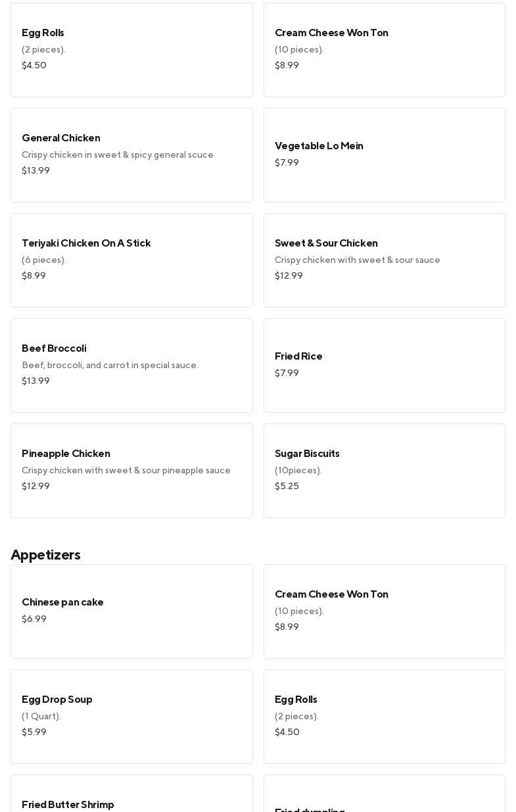Select the Fried Rice $7.99 card
This screenshot has height=812, width=516.
coord(384,366)
